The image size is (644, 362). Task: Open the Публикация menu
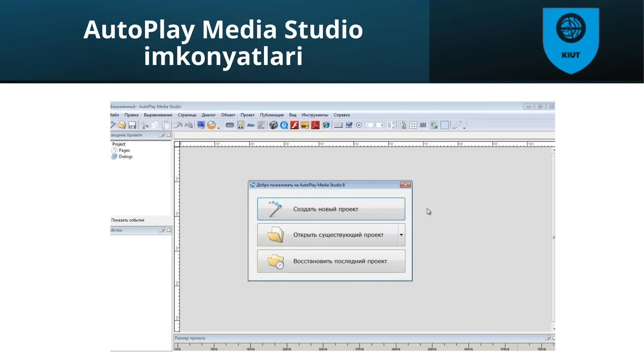coord(272,115)
